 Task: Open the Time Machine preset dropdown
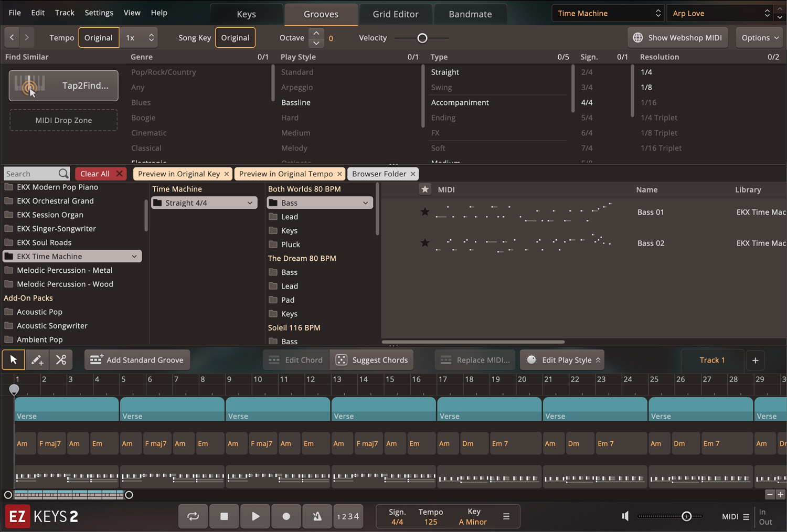(x=608, y=14)
